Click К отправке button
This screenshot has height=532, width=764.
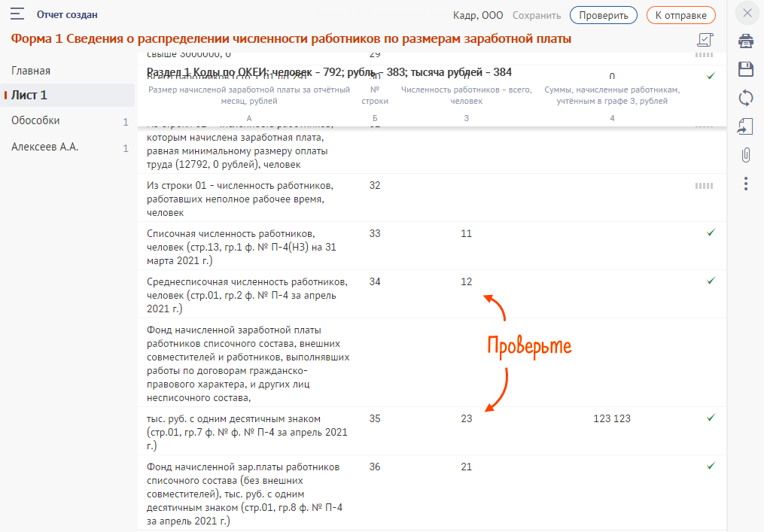pos(680,15)
